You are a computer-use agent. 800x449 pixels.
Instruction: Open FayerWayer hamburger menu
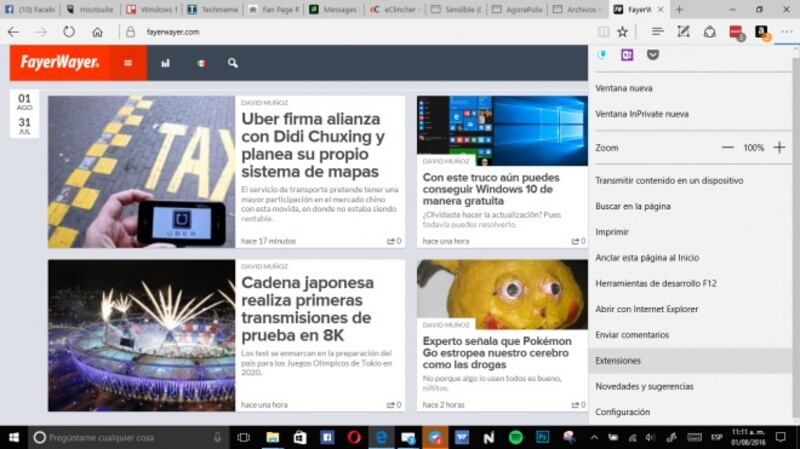tap(128, 63)
